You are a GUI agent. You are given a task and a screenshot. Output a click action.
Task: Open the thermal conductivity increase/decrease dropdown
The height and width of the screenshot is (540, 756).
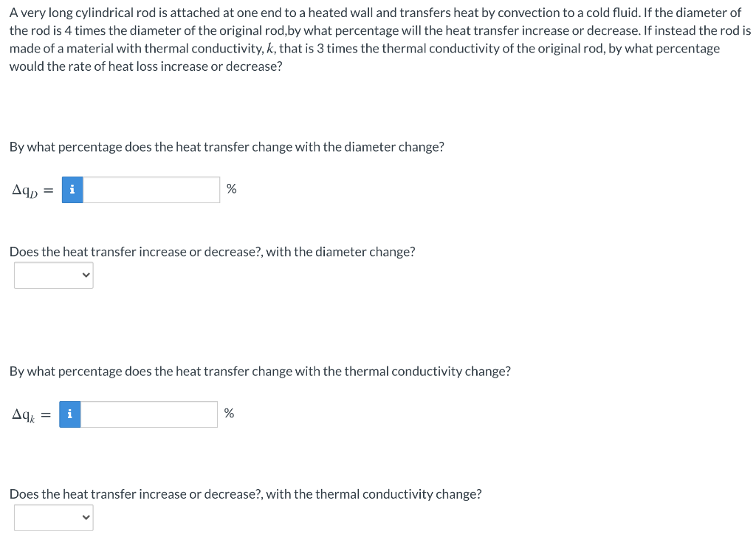click(53, 517)
